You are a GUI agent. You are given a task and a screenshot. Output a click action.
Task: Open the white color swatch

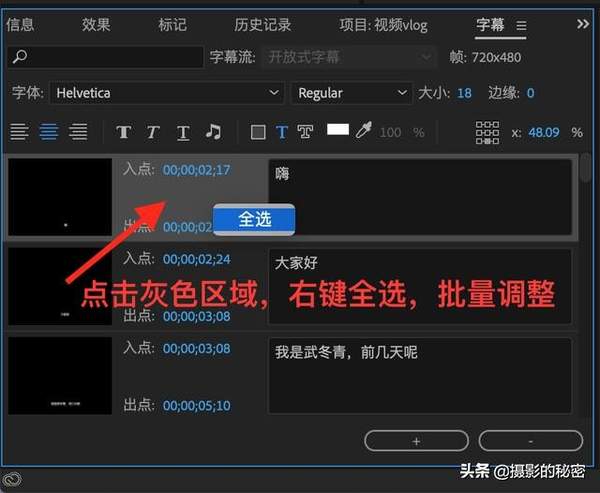tap(338, 129)
